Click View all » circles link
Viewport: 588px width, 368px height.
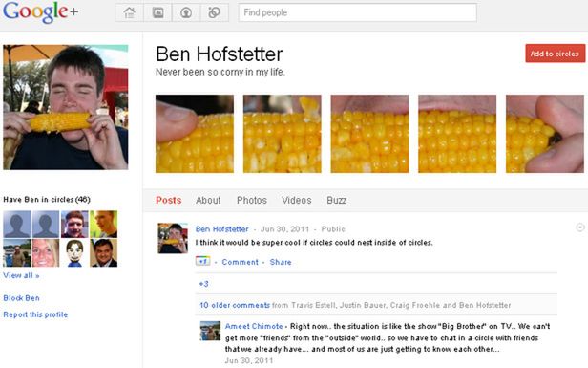click(x=21, y=275)
